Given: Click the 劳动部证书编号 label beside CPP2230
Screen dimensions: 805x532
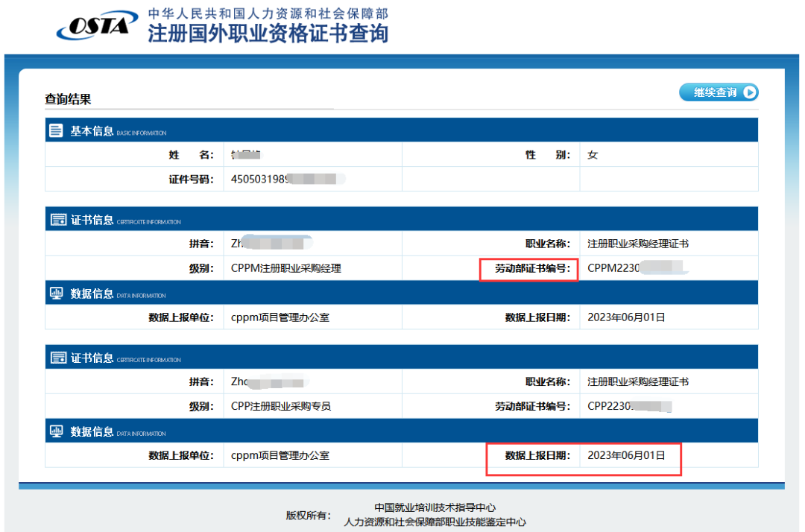Looking at the screenshot, I should (532, 406).
